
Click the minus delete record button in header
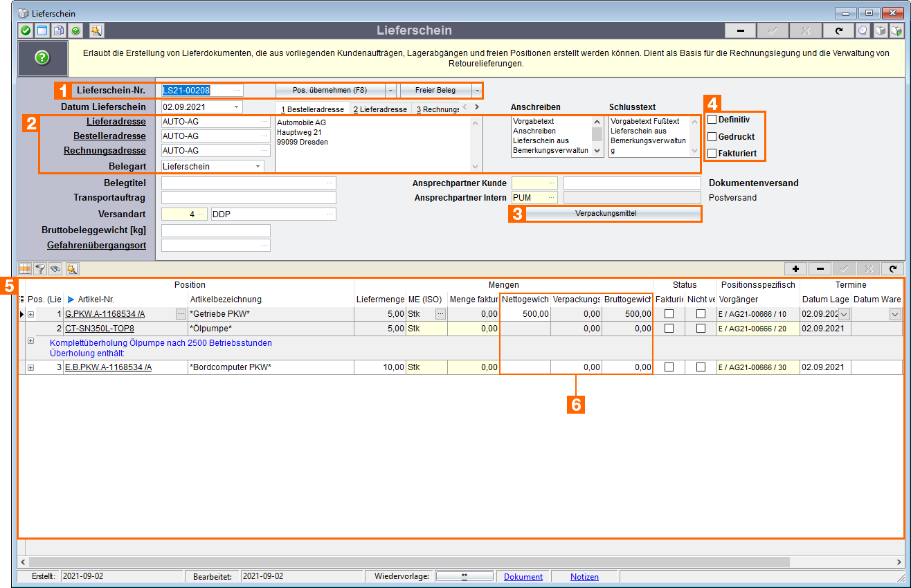click(x=741, y=30)
